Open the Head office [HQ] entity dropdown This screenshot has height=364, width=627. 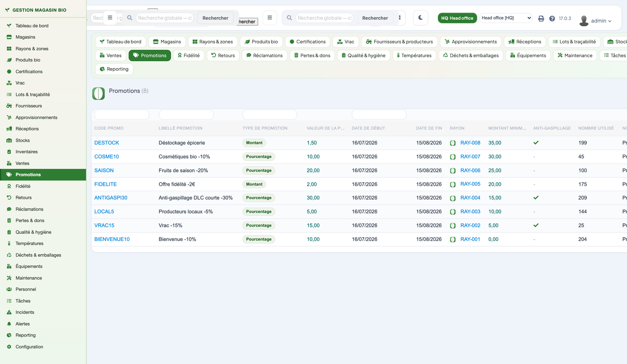506,18
